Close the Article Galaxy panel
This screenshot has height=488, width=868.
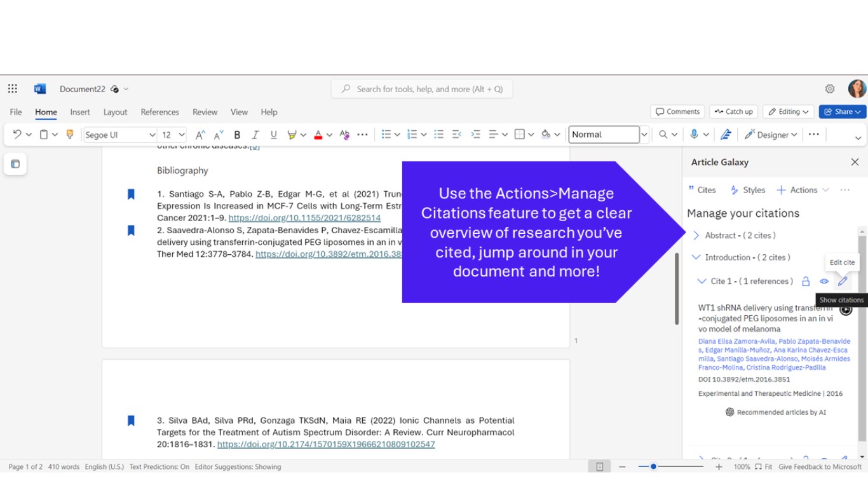(855, 162)
